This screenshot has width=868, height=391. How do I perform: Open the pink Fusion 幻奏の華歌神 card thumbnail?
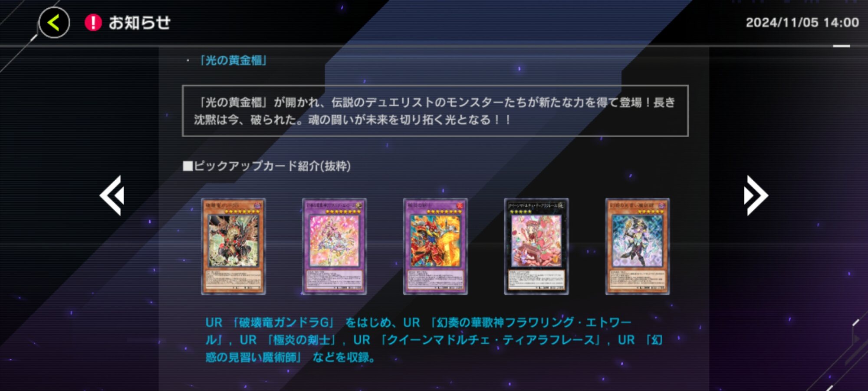(334, 246)
